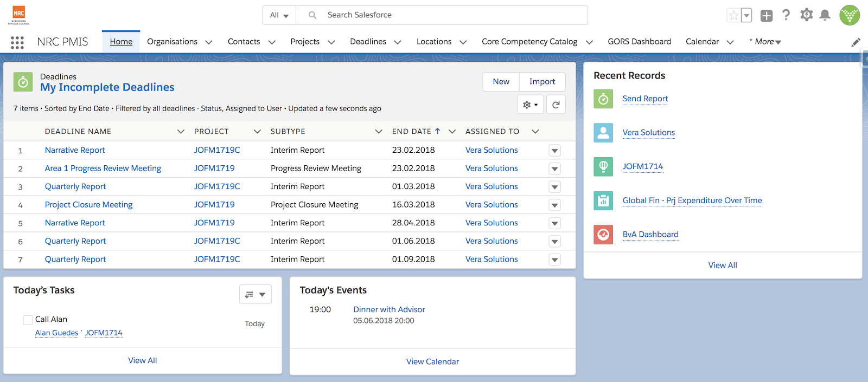
Task: Open the user profile avatar
Action: pos(850,15)
